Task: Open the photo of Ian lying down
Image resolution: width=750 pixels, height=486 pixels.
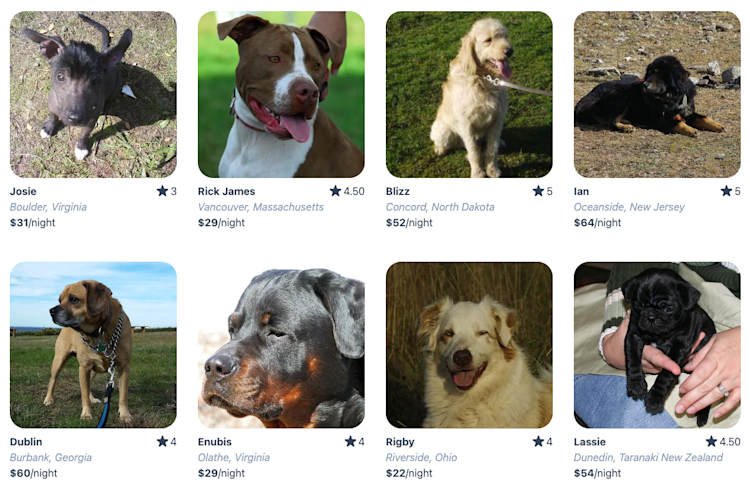Action: tap(657, 95)
